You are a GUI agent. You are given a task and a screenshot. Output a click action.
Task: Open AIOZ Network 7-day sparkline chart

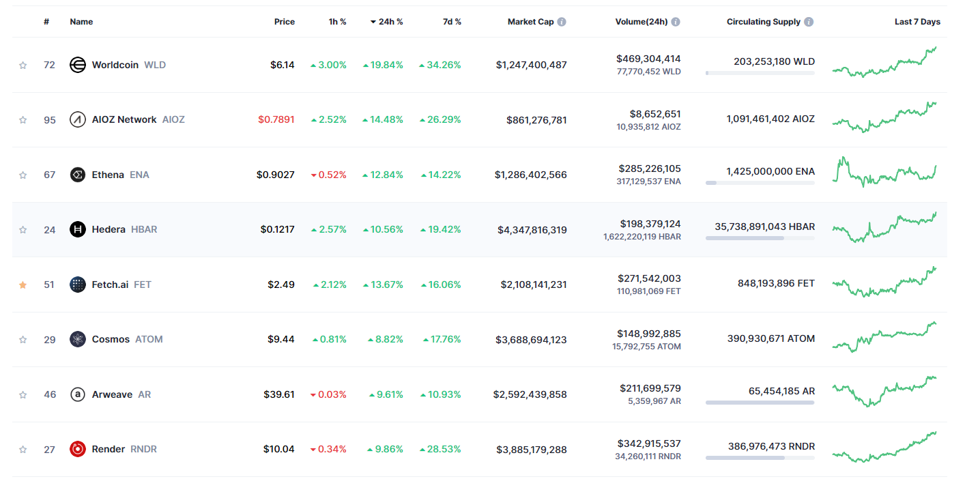click(x=884, y=117)
